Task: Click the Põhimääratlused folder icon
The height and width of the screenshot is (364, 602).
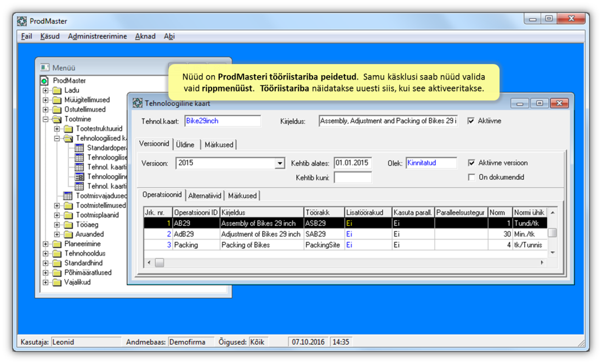Action: tap(57, 272)
